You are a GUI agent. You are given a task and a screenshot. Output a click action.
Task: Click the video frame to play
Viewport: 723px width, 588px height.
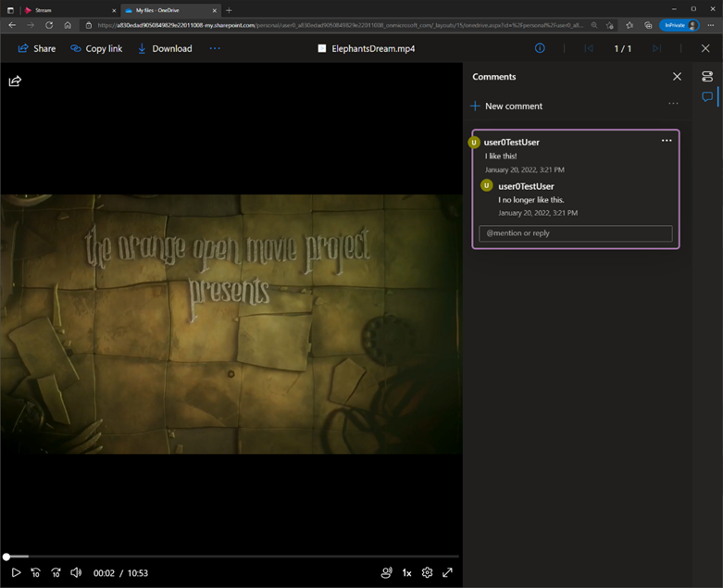point(231,324)
